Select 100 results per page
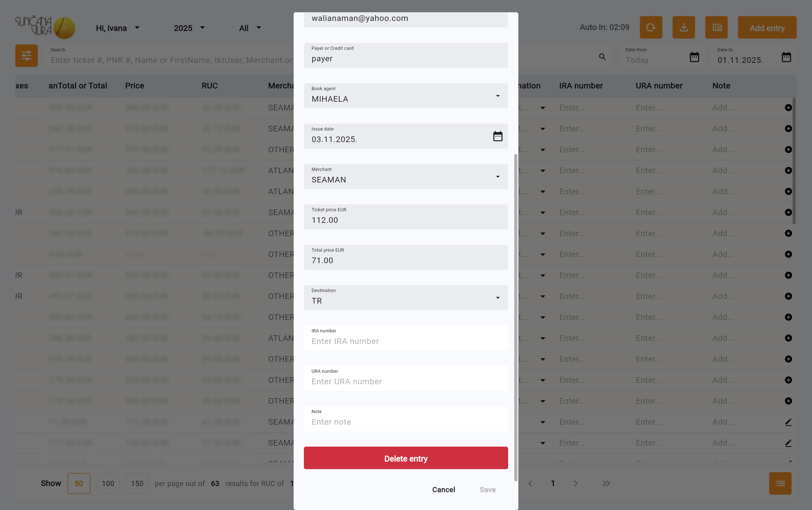 108,483
